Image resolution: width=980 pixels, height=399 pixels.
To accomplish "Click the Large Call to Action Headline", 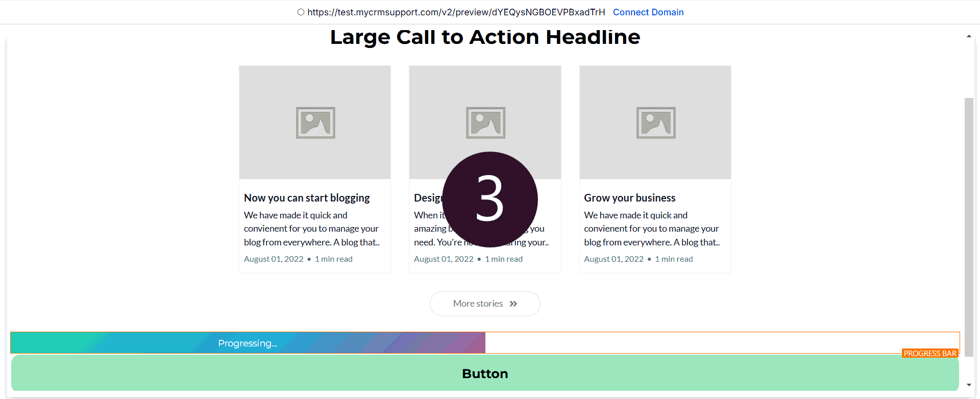I will (x=485, y=37).
